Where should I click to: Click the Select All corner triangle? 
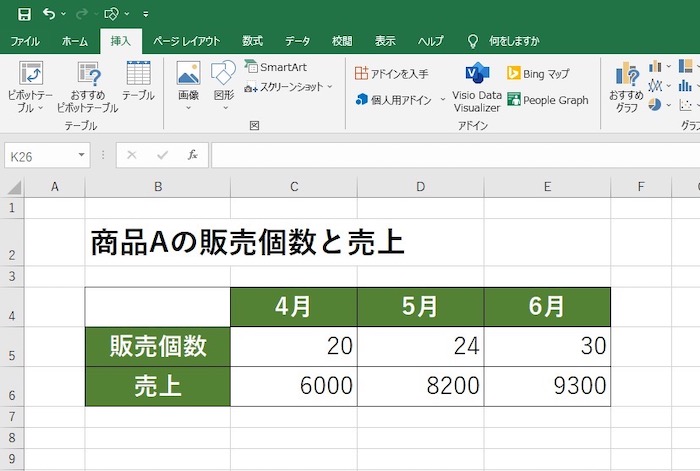14,188
